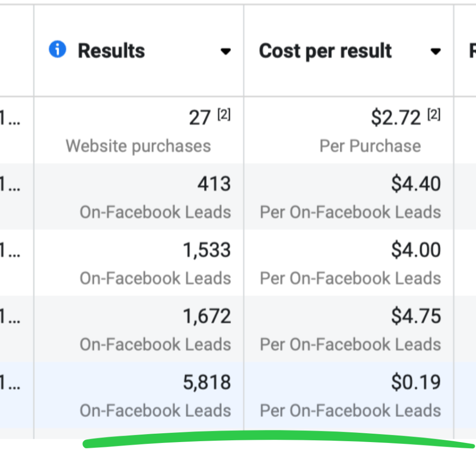Select the Cost per result column header
Viewport: 476px width, 476px height.
point(349,51)
